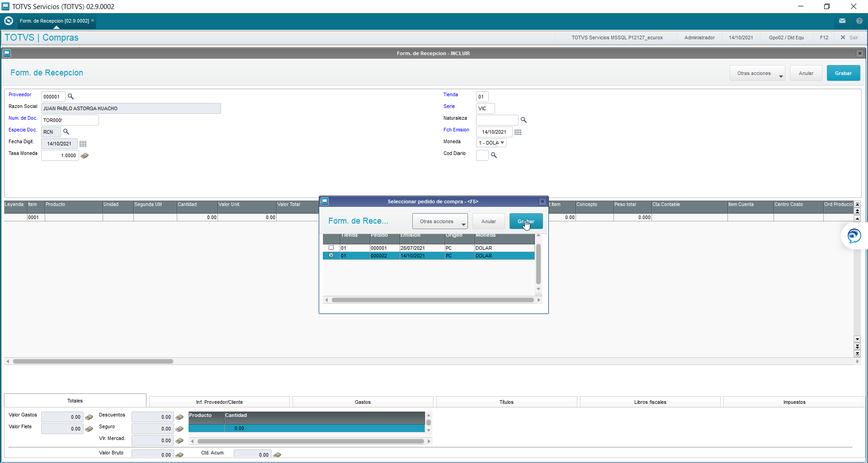Close the Form. de Recepcion tab
The image size is (868, 463).
[x=93, y=21]
